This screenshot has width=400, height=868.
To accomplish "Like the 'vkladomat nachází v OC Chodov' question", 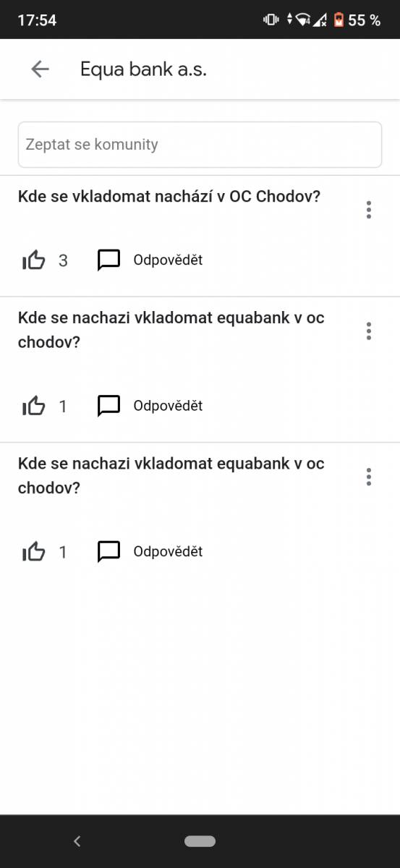I will [x=34, y=260].
